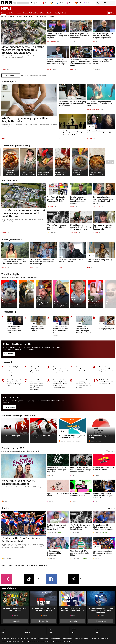Open Wales regional sub-nav link

click(30, 16)
